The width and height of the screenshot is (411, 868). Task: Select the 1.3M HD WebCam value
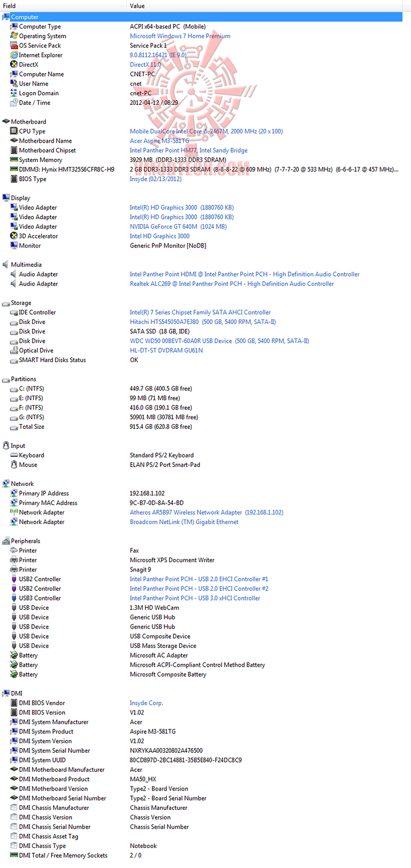(x=154, y=607)
